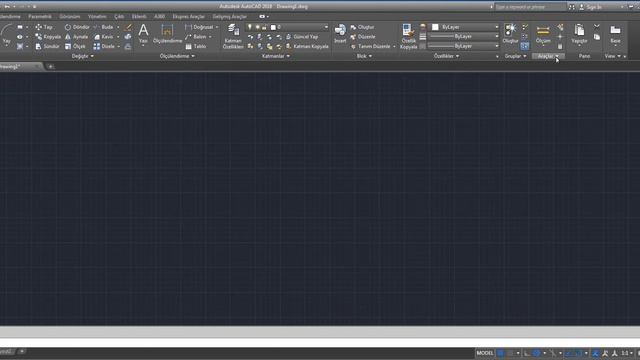
Task: Toggle the group selection icon under Gruplar
Action: tap(525, 47)
